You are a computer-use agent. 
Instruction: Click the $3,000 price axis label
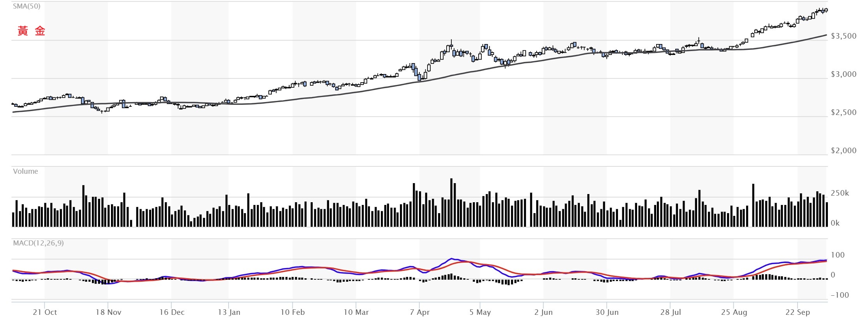[843, 74]
